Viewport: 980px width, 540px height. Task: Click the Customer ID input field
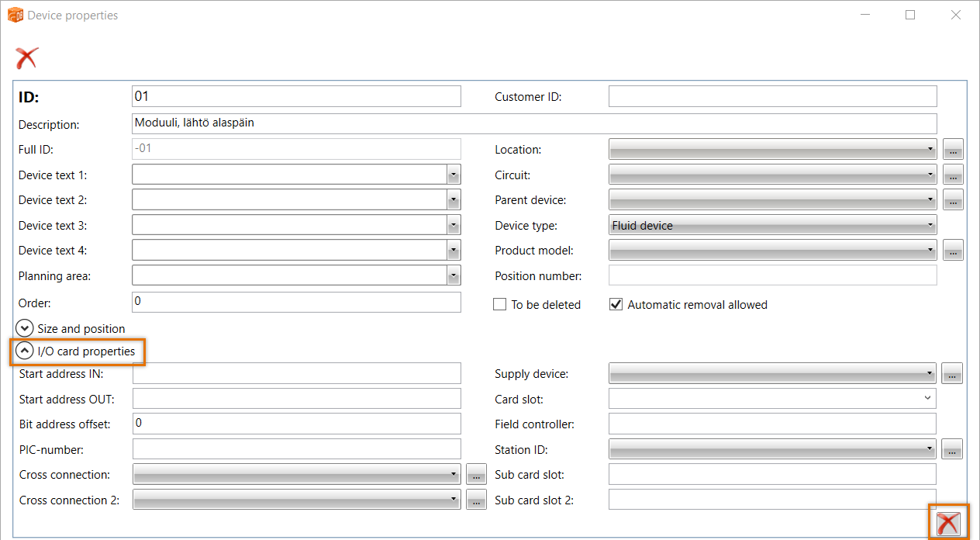tap(772, 97)
